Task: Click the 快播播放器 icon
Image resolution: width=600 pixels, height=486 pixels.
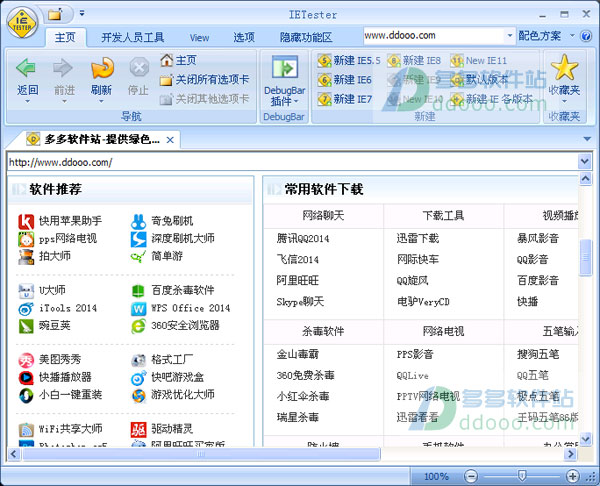Action: pos(26,378)
